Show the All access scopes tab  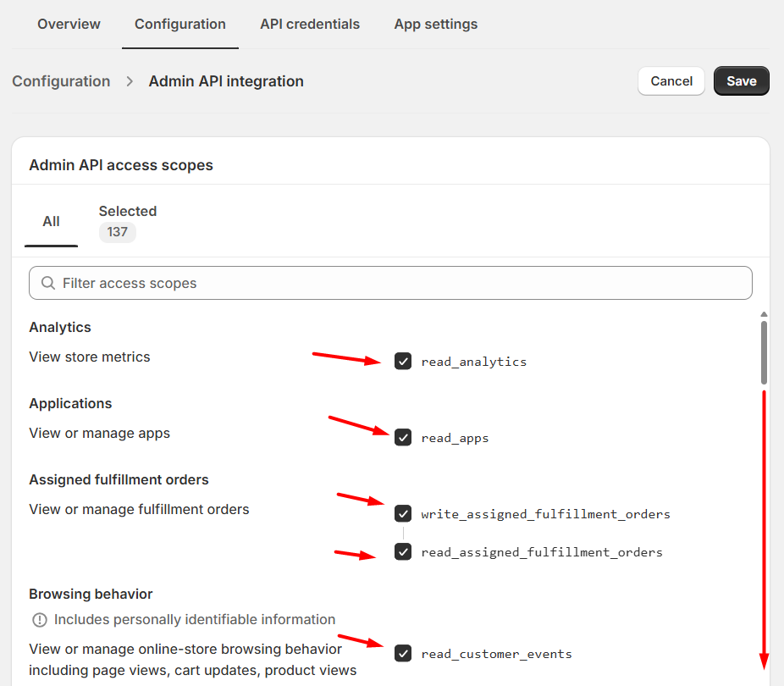52,221
